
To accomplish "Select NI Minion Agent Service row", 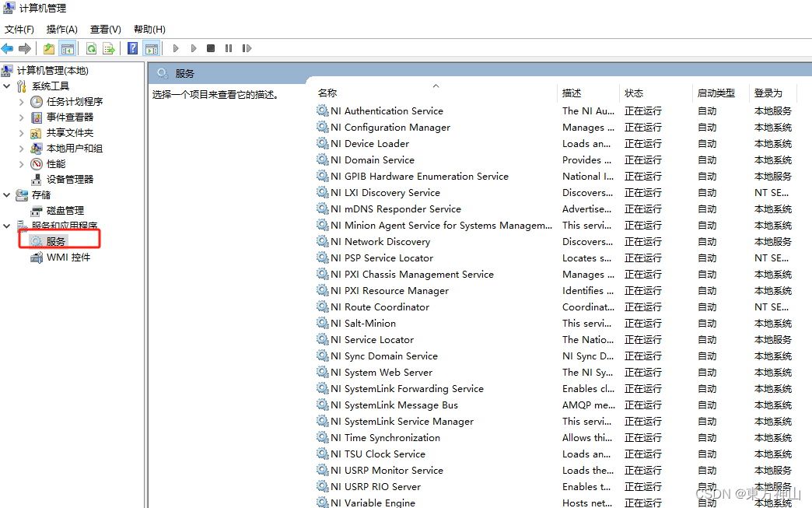I will coord(555,225).
